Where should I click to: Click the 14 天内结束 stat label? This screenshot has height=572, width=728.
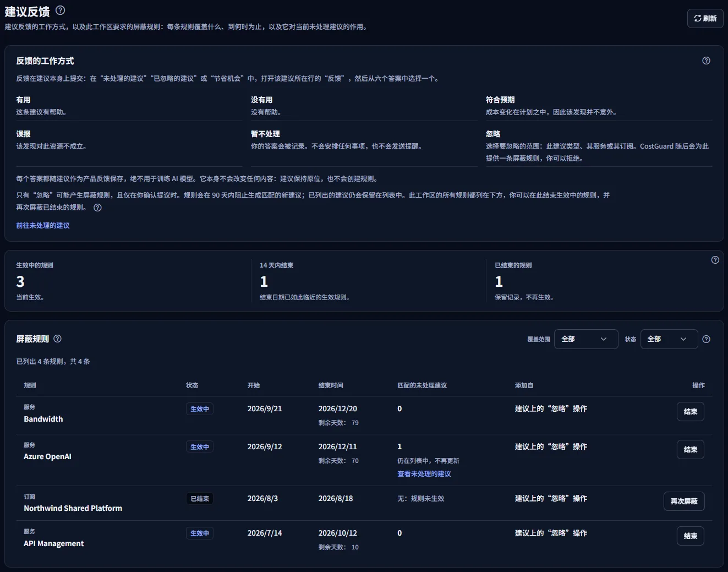(x=276, y=265)
